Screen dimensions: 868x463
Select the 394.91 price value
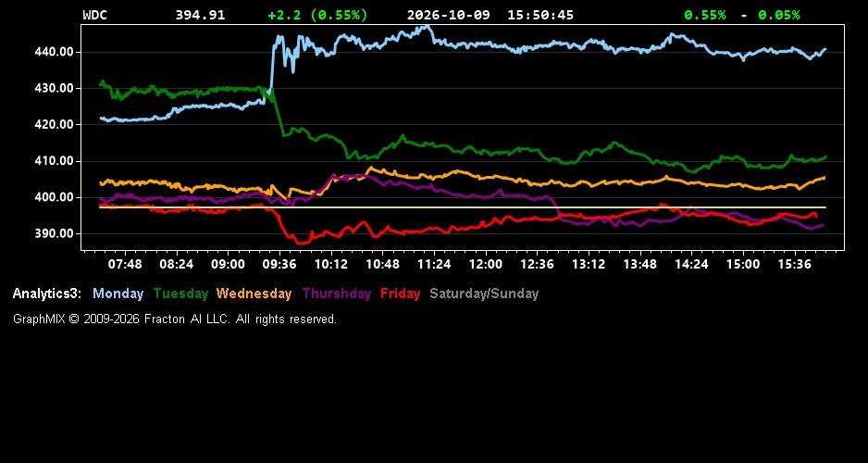coord(201,15)
